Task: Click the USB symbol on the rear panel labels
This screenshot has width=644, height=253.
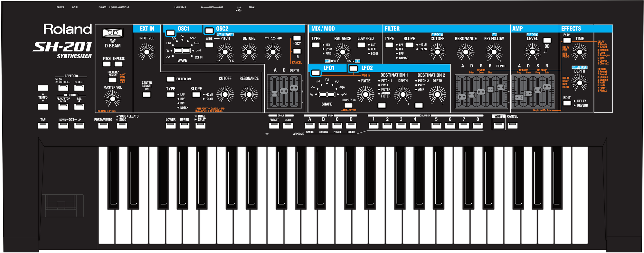Action: pos(239,10)
